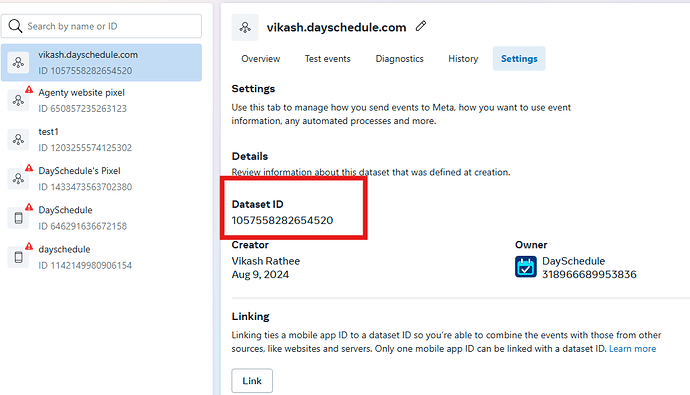Click the DaySchedule owner name
Screen dimensions: 690x395
pos(573,261)
